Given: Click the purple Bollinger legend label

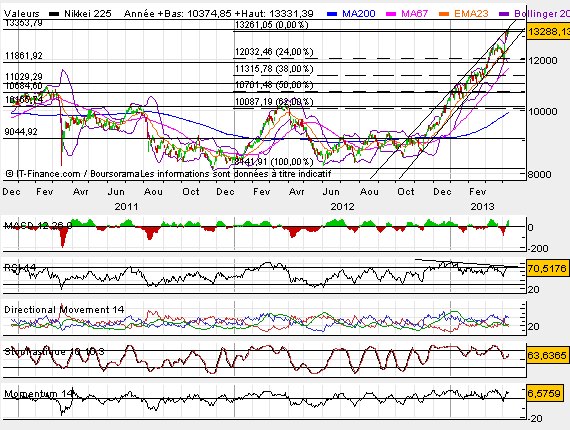Looking at the screenshot, I should pyautogui.click(x=542, y=14).
